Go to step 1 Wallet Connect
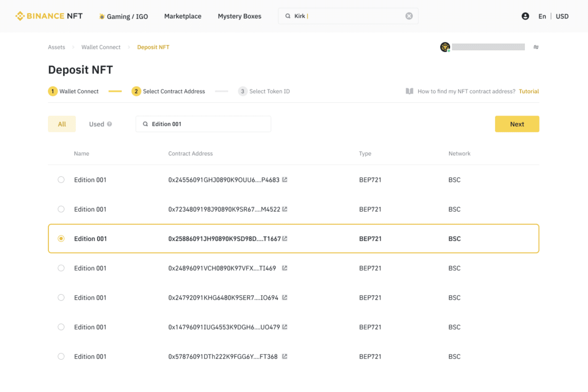This screenshot has width=588, height=392. point(73,91)
